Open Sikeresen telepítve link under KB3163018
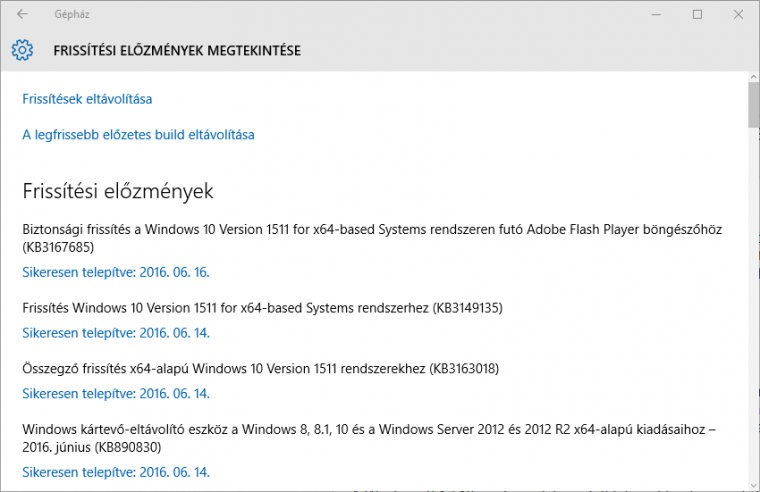Image resolution: width=760 pixels, height=492 pixels. point(116,394)
